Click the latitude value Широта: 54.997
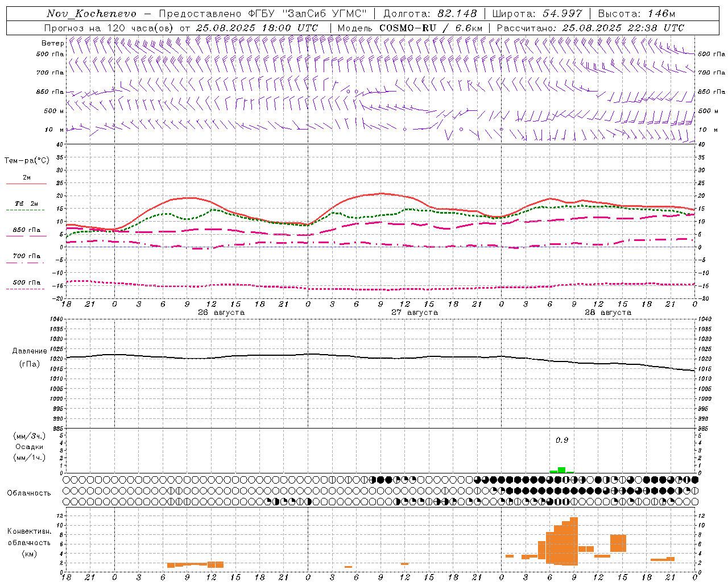Image resolution: width=728 pixels, height=582 pixels. pos(537,14)
